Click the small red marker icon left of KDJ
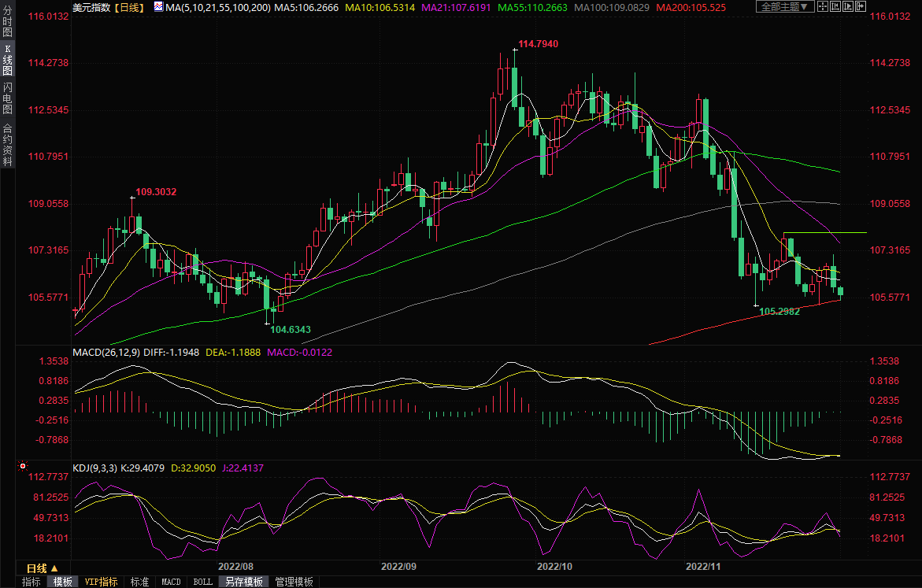The width and height of the screenshot is (922, 588). [x=21, y=468]
